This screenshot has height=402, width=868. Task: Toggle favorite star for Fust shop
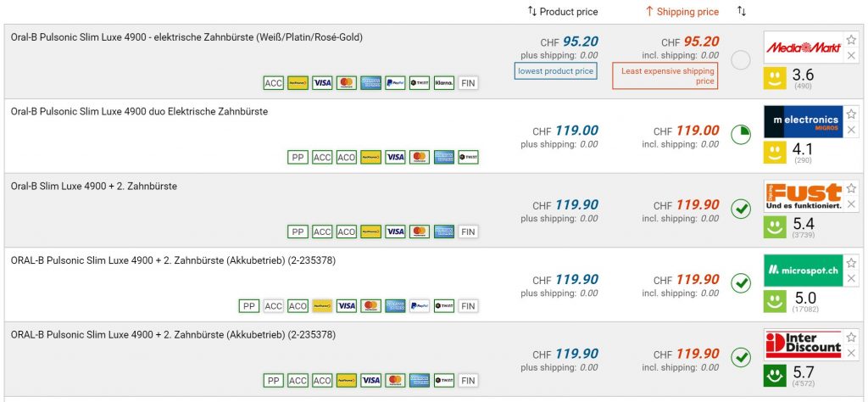coord(851,188)
